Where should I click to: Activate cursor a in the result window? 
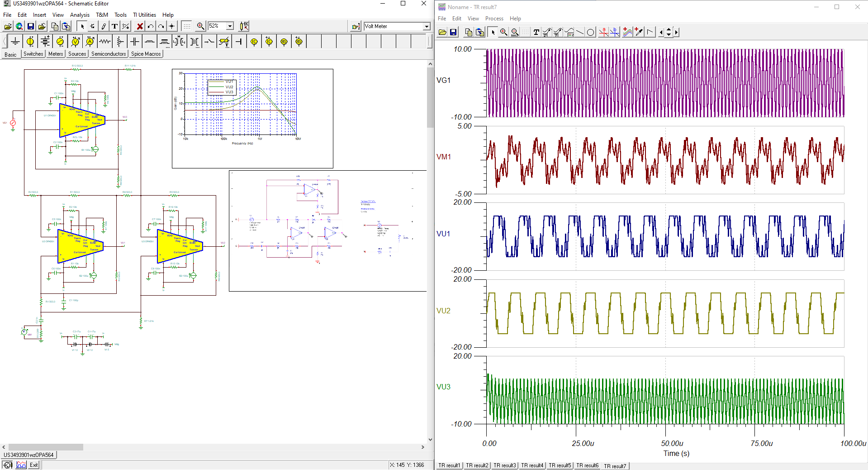click(x=603, y=32)
